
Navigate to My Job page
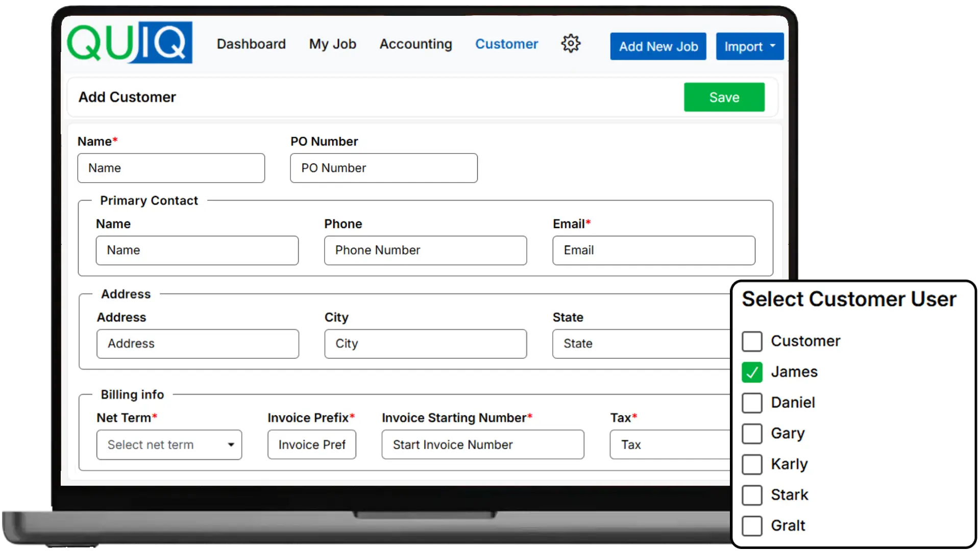click(x=332, y=44)
